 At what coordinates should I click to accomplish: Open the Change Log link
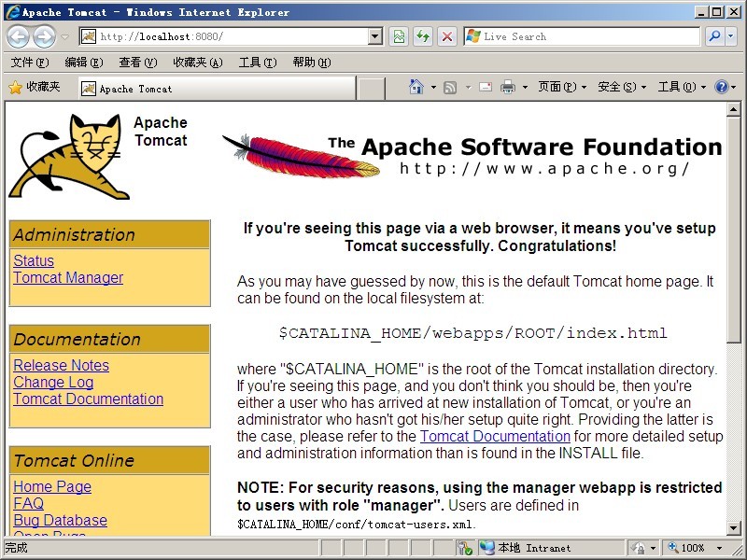click(53, 382)
